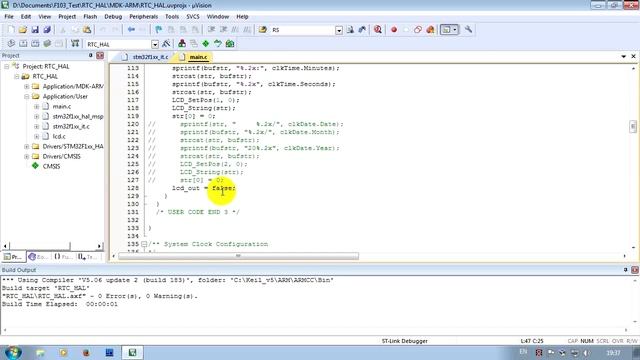Click the Open file folder icon
The image size is (640, 360).
[23, 29]
